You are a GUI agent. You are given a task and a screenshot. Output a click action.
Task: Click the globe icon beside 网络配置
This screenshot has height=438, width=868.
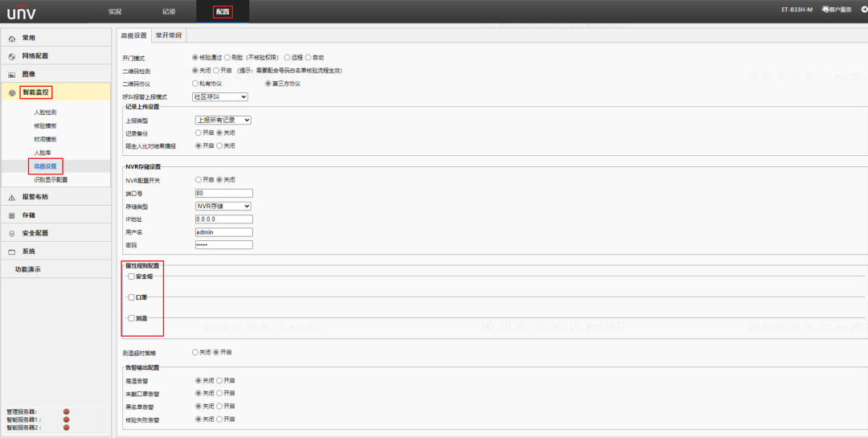[12, 56]
